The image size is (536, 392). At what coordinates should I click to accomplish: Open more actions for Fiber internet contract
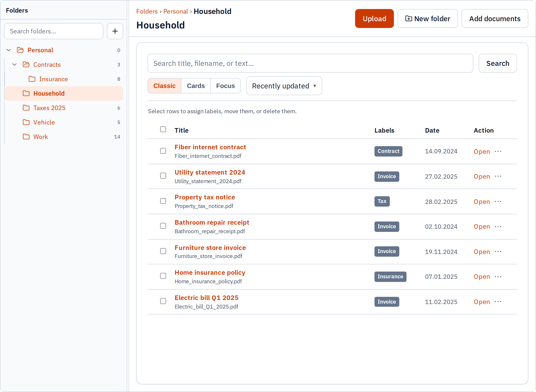coord(498,151)
